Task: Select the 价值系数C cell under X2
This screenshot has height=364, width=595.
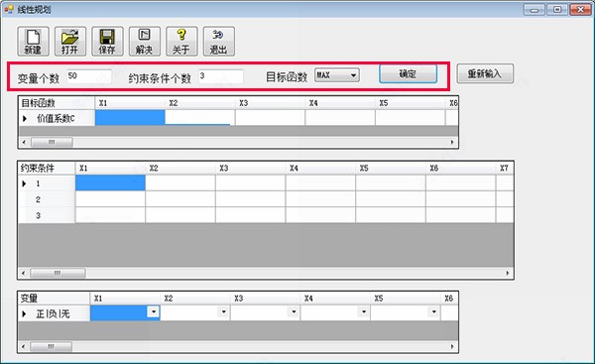Action: click(200, 118)
